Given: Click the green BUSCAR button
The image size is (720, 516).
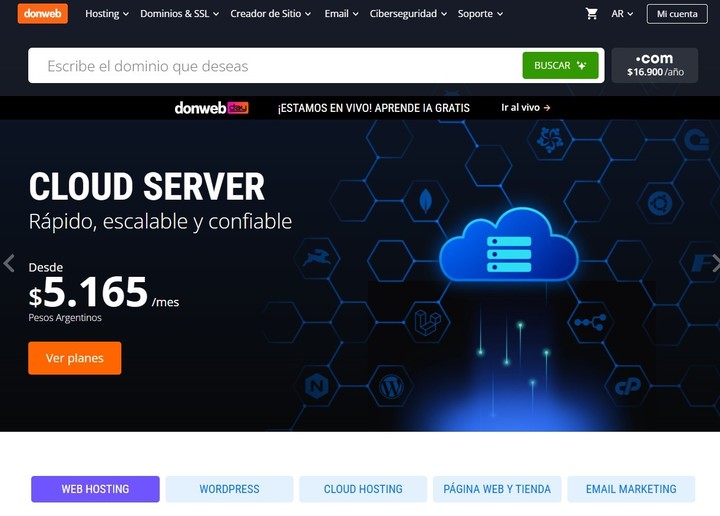Looking at the screenshot, I should tap(560, 65).
